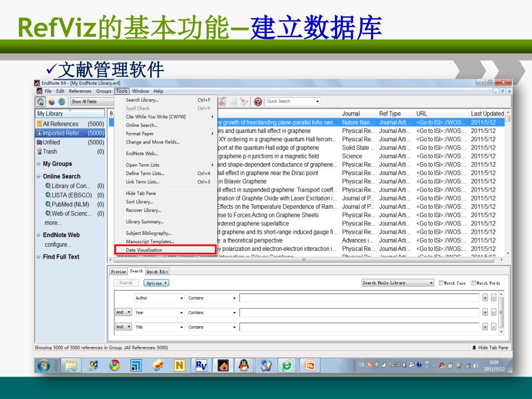The height and width of the screenshot is (399, 532).
Task: Open the yellow N notes taskbar icon
Action: (179, 365)
